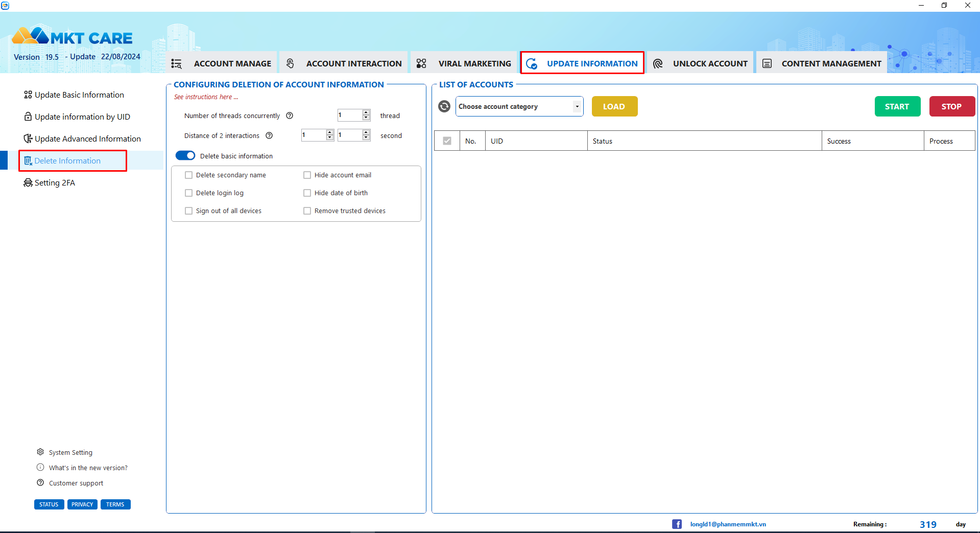The image size is (980, 533).
Task: Click the Update Basic Information sidebar icon
Action: click(28, 95)
